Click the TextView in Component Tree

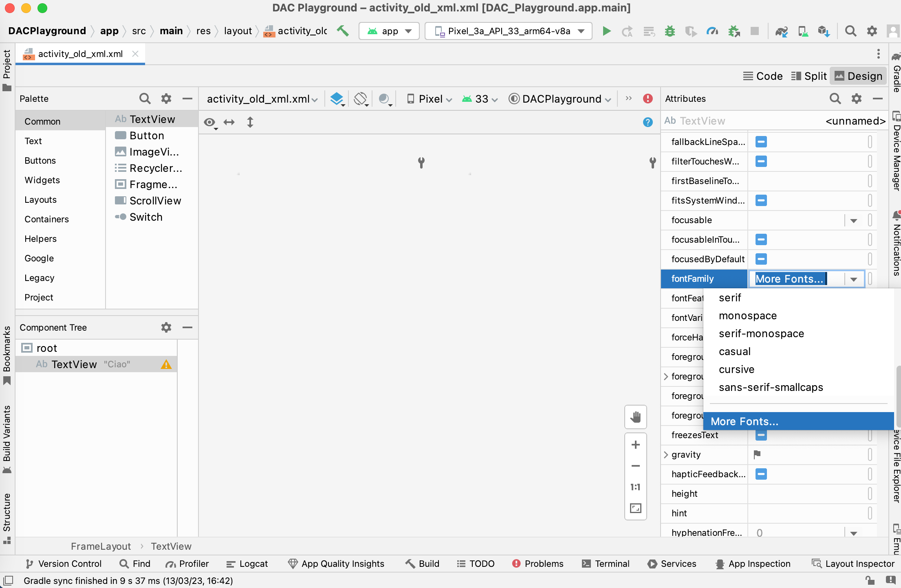[72, 364]
